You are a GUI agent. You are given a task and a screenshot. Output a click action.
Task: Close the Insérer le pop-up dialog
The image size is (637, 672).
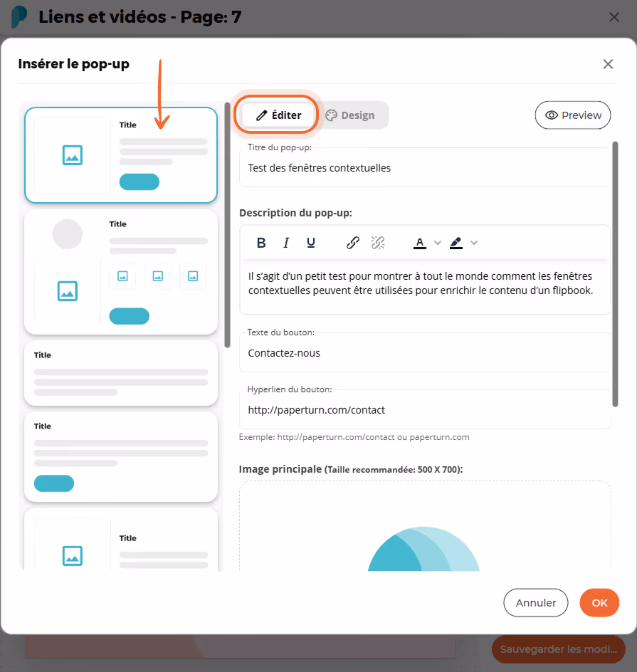click(x=608, y=64)
